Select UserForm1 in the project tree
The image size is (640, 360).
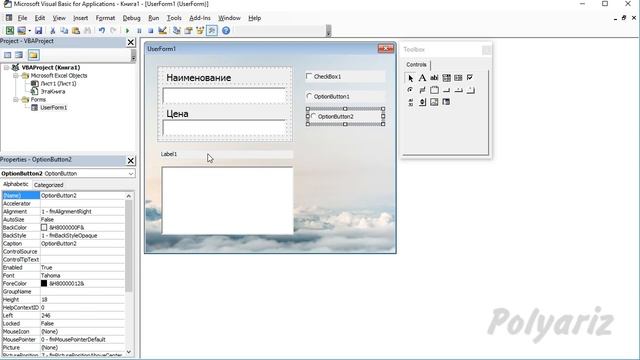click(53, 108)
